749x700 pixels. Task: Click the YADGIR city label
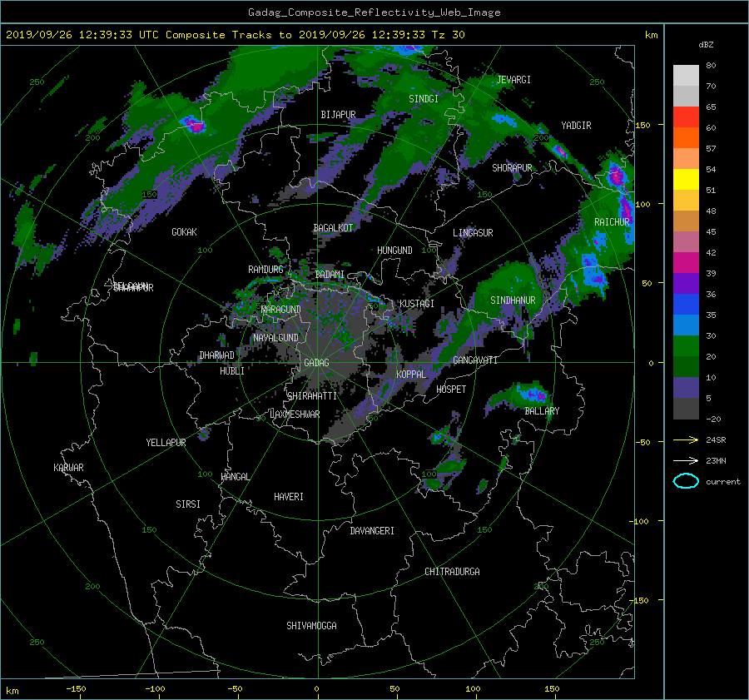tap(576, 126)
